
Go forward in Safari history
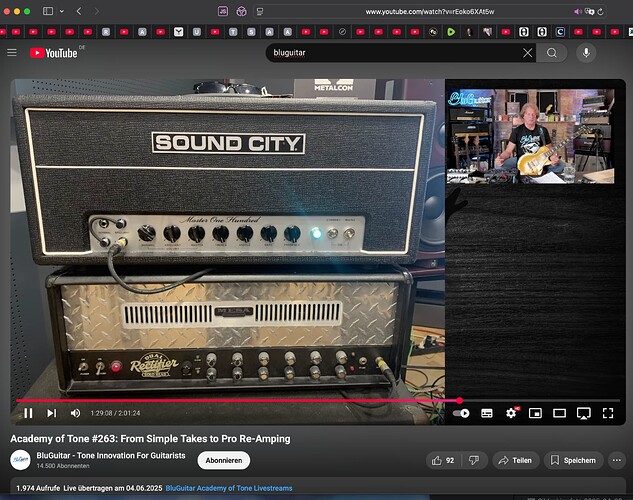click(x=96, y=11)
